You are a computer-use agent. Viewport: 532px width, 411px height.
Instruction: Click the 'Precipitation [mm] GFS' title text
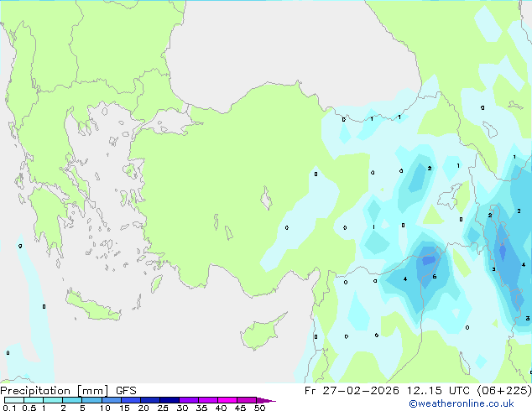pos(68,391)
